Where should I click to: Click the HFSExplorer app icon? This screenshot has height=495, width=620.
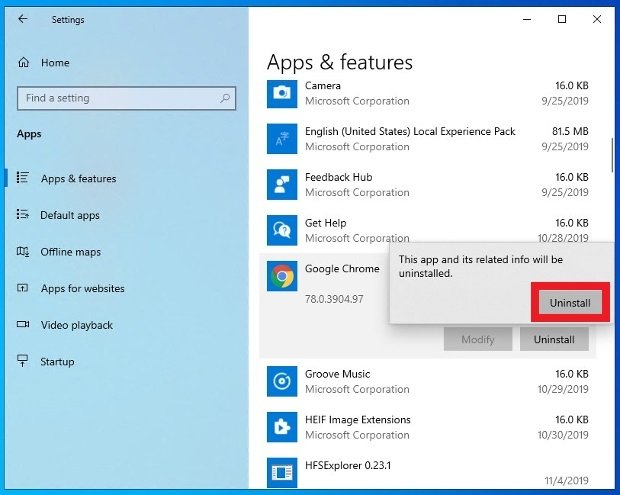[282, 472]
